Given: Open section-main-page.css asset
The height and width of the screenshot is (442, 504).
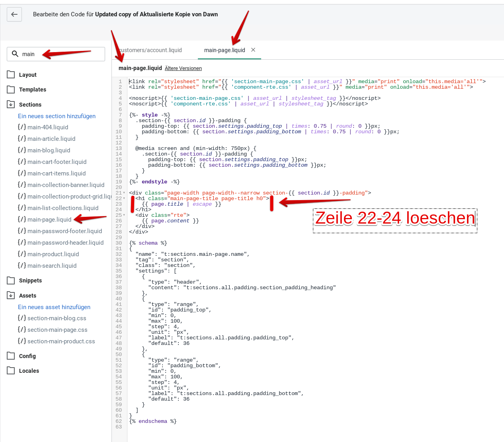Looking at the screenshot, I should pyautogui.click(x=53, y=330).
